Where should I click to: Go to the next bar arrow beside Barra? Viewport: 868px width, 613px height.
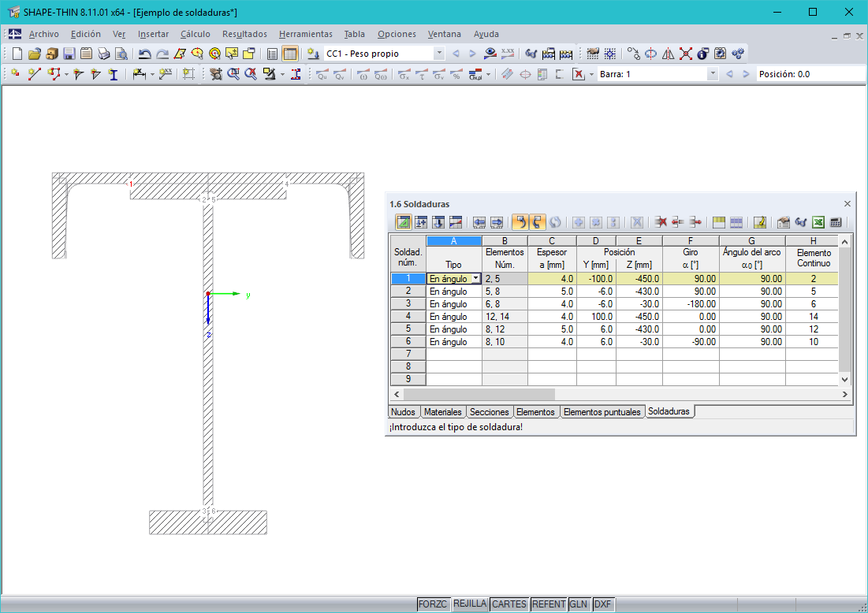point(747,74)
